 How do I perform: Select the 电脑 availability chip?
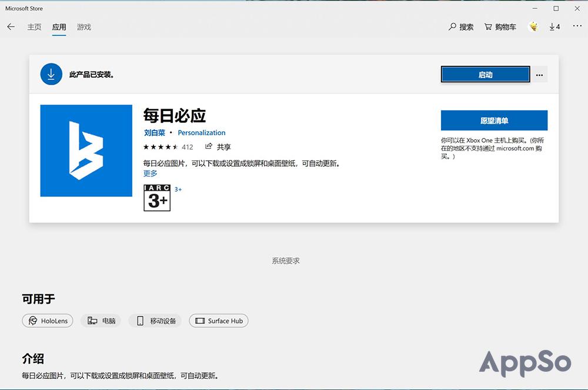[101, 321]
